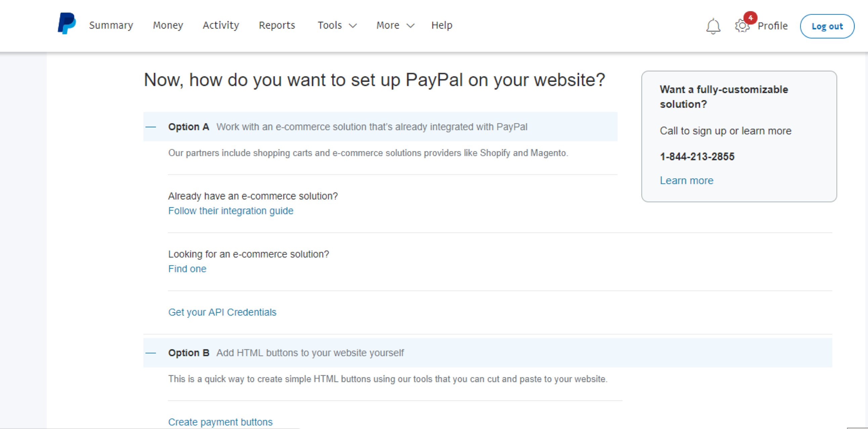Select the phone number 1-844-213-2855
868x429 pixels.
coord(697,157)
